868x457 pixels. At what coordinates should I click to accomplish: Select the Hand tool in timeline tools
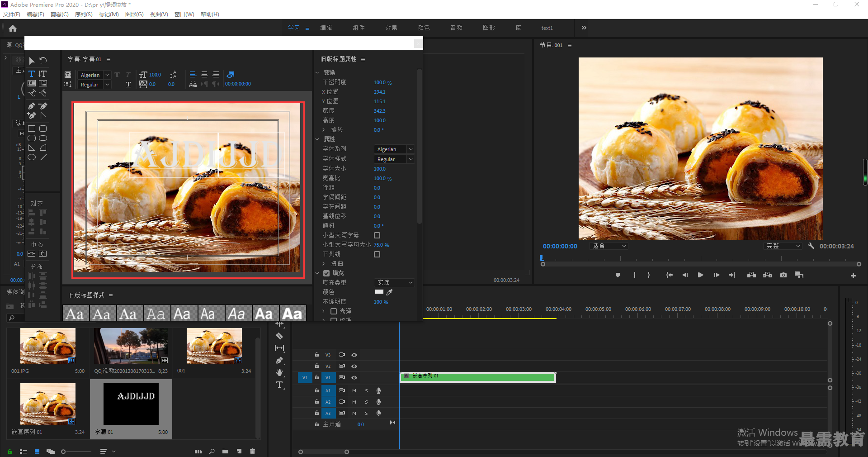tap(279, 372)
